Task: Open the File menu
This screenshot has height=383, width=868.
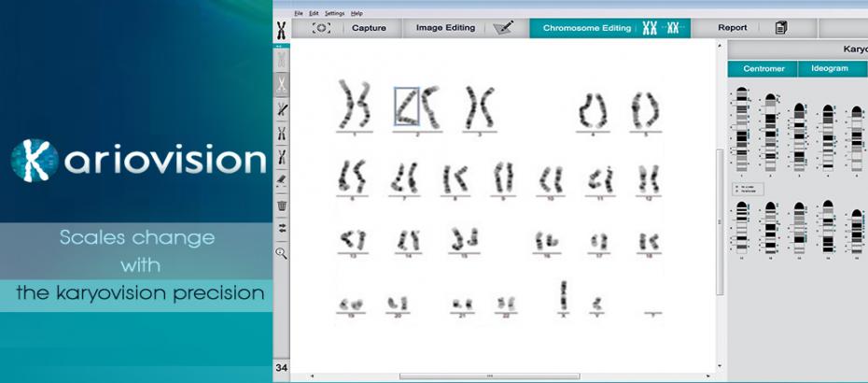Action: tap(299, 13)
